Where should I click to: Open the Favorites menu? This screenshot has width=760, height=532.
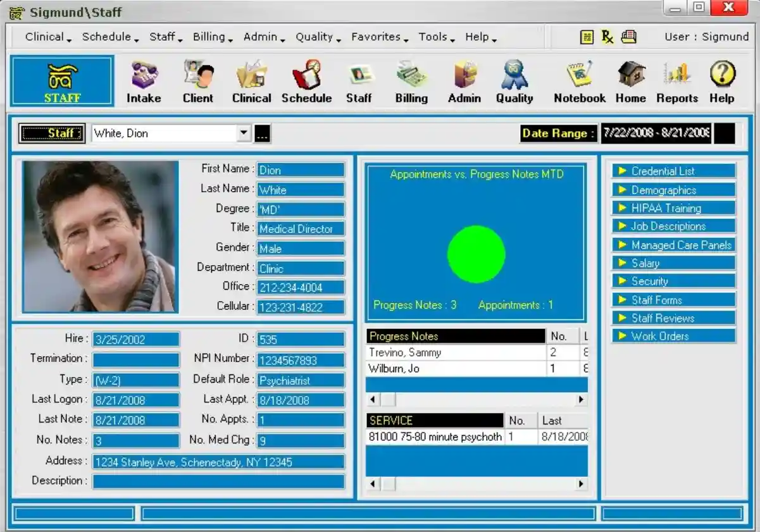click(x=379, y=37)
